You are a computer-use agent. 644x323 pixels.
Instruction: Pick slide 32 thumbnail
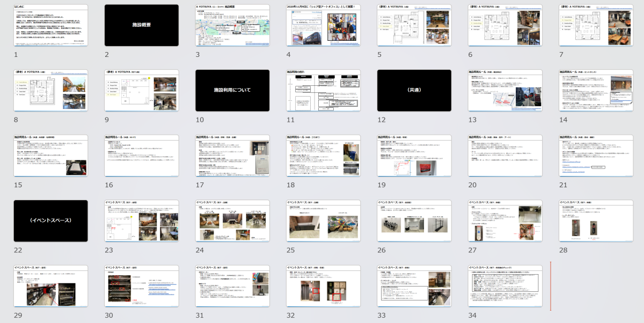click(x=323, y=286)
